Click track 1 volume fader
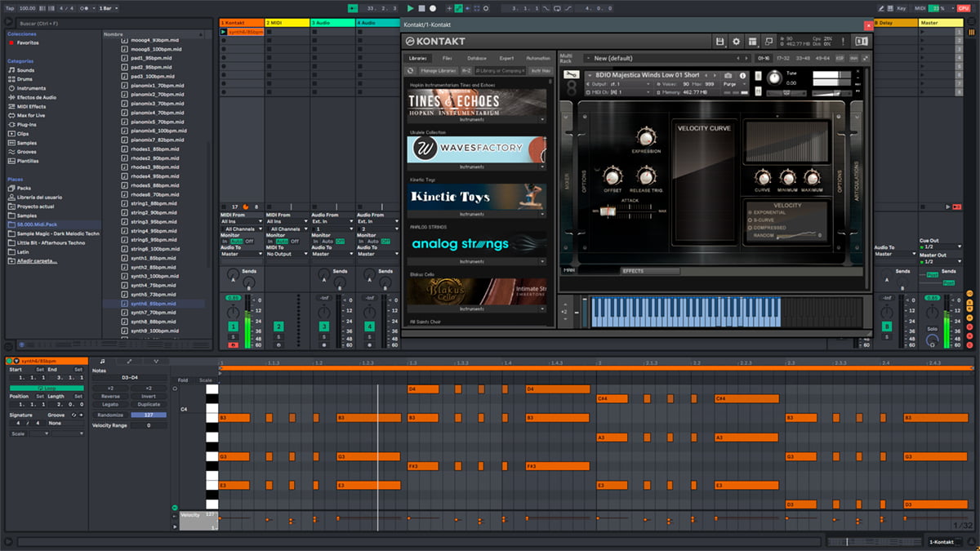 [x=248, y=320]
